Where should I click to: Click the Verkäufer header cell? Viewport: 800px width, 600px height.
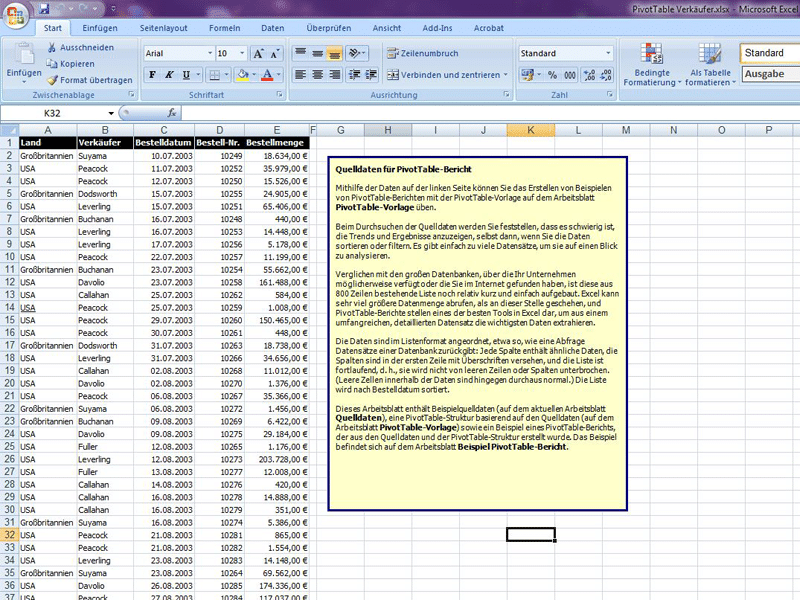tap(105, 143)
